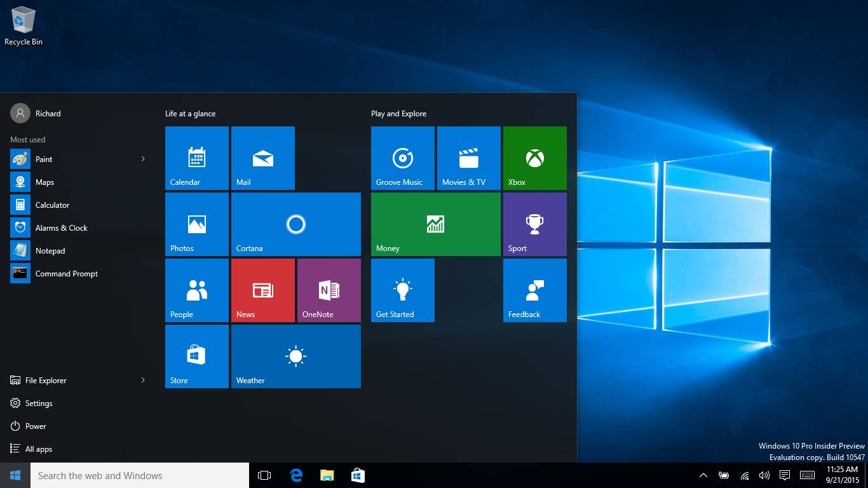The height and width of the screenshot is (488, 868).
Task: Launch the OneNote tile
Action: [329, 290]
